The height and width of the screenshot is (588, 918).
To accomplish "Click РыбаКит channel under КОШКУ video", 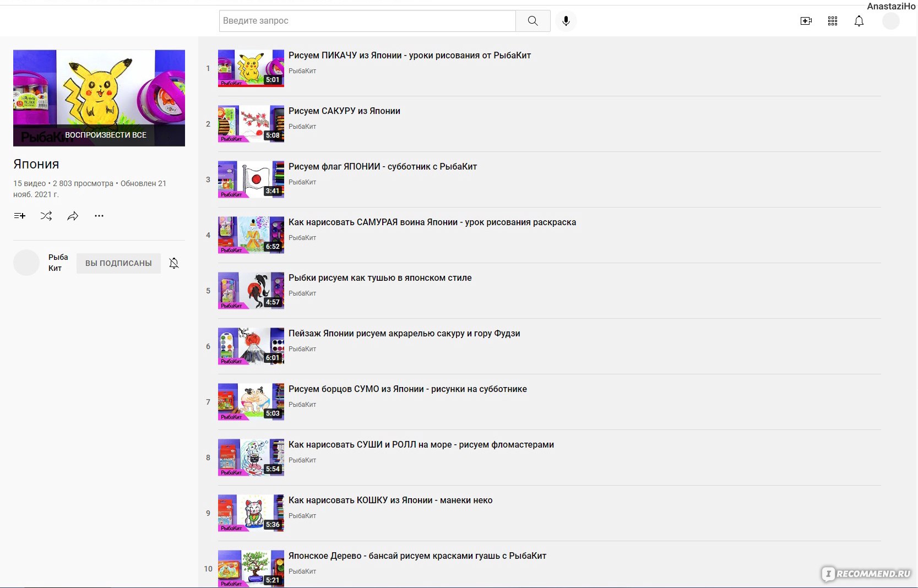I will point(302,516).
